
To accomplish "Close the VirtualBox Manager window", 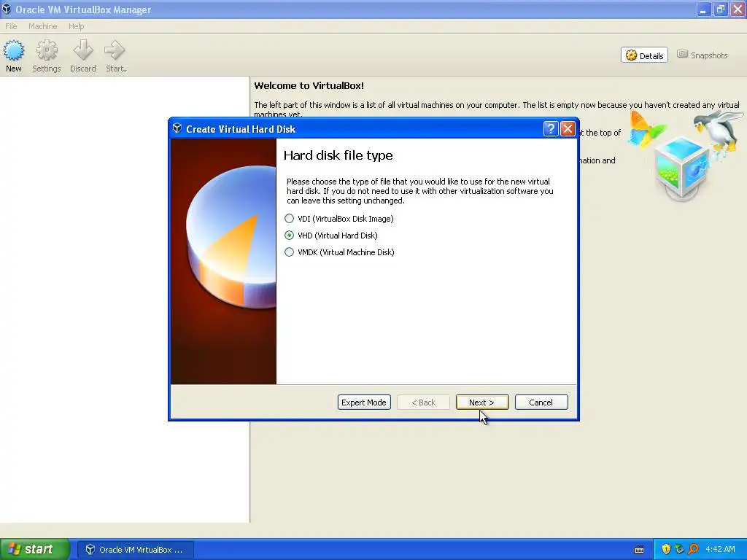I will click(738, 9).
